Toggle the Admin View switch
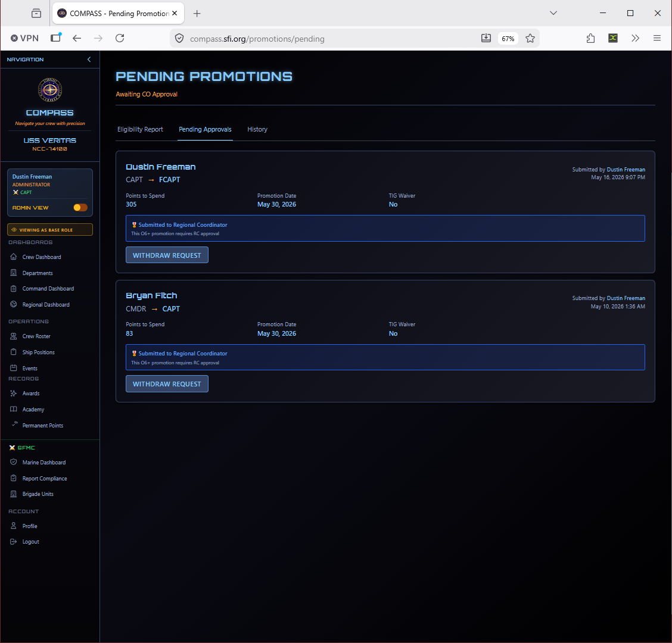Image resolution: width=672 pixels, height=643 pixels. pyautogui.click(x=80, y=207)
